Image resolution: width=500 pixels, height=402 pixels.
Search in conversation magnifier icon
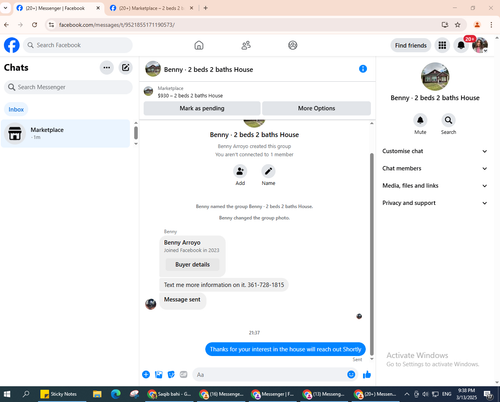(x=448, y=120)
